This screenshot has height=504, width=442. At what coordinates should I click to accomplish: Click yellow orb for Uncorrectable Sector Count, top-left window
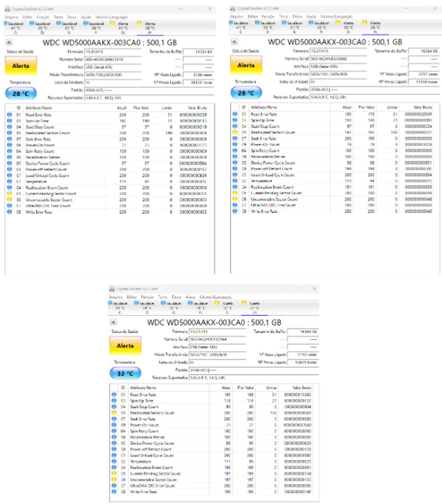[x=9, y=200]
